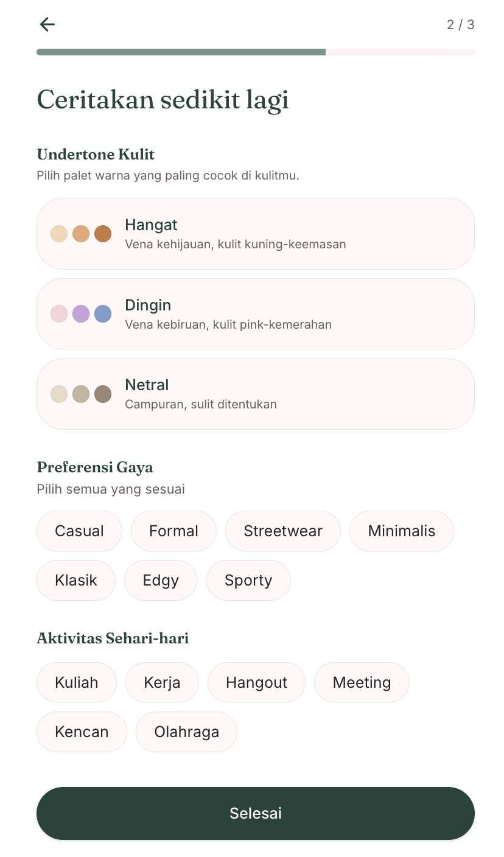The image size is (504, 857).
Task: Toggle the Edgy style chip
Action: click(x=161, y=580)
